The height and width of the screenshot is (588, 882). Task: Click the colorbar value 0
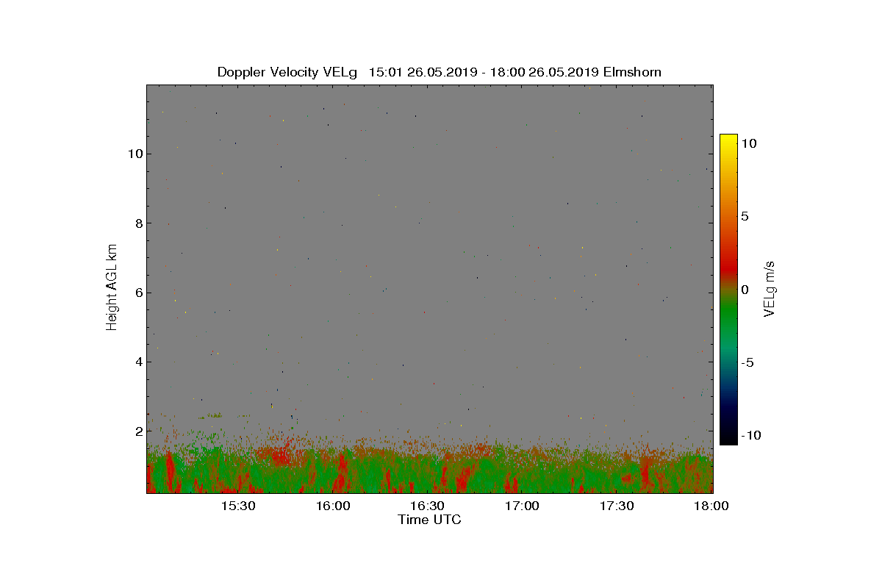(x=745, y=290)
